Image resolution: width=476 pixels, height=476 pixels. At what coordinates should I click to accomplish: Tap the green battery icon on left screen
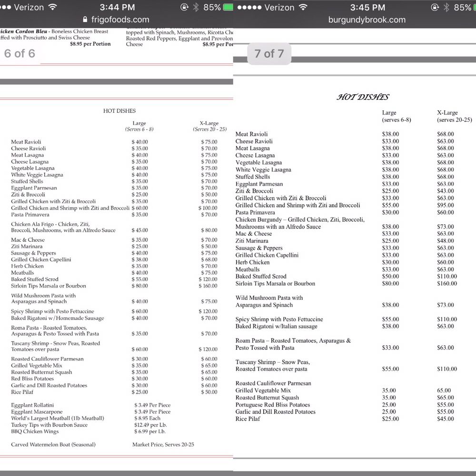coord(228,8)
